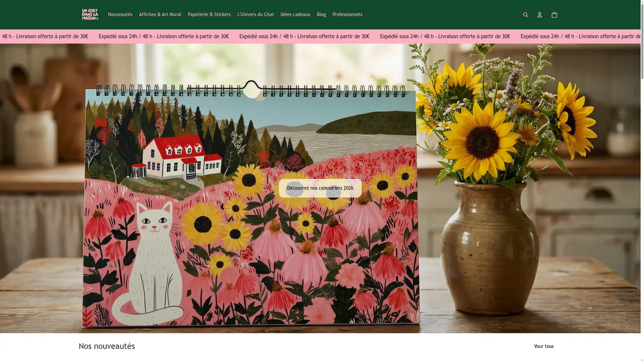The width and height of the screenshot is (644, 362).
Task: Open the Nouveautés menu
Action: pyautogui.click(x=120, y=15)
